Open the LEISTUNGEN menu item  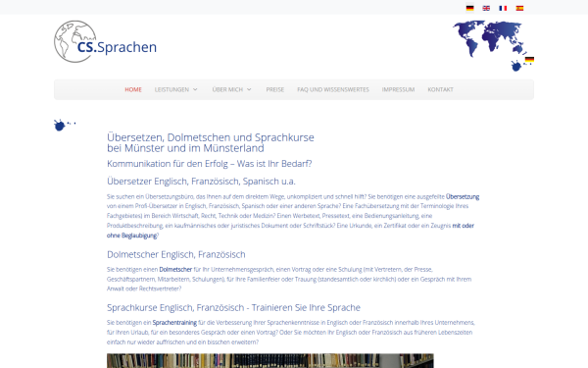(x=171, y=89)
